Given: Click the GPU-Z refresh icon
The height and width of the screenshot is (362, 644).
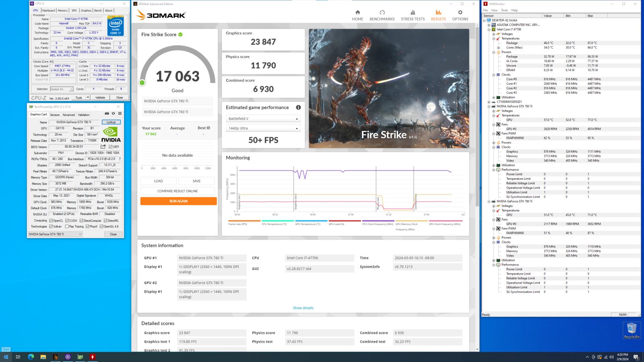Looking at the screenshot, I should coord(113,113).
